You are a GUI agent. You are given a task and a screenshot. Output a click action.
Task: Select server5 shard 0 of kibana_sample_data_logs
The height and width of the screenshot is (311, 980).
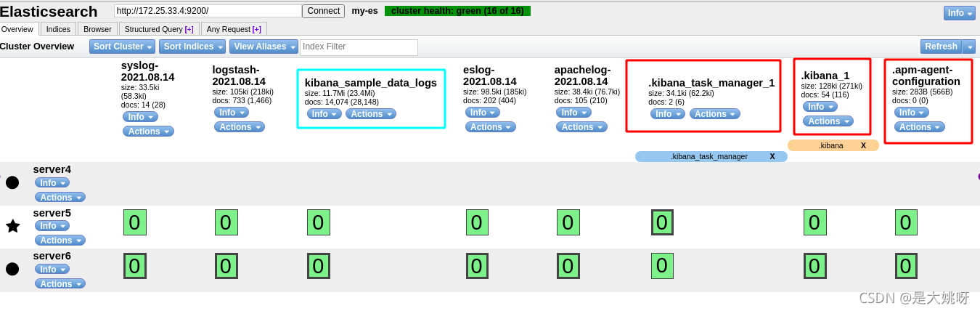(319, 222)
